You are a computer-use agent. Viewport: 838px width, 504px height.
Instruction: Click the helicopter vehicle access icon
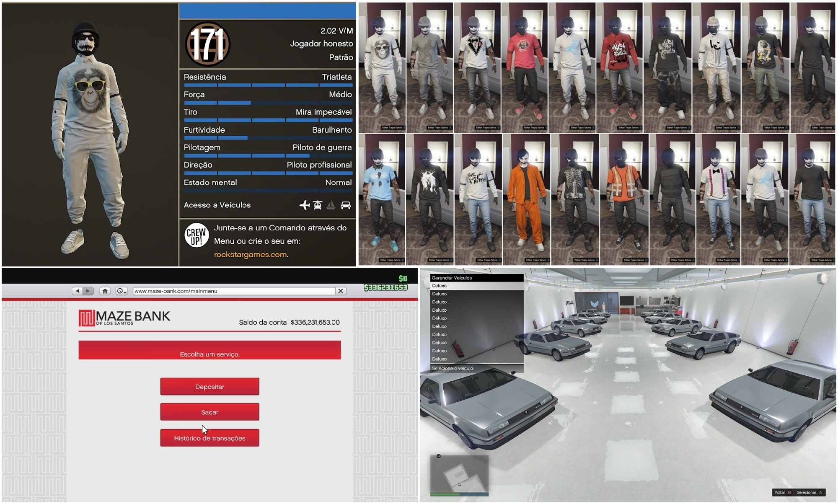(x=318, y=205)
